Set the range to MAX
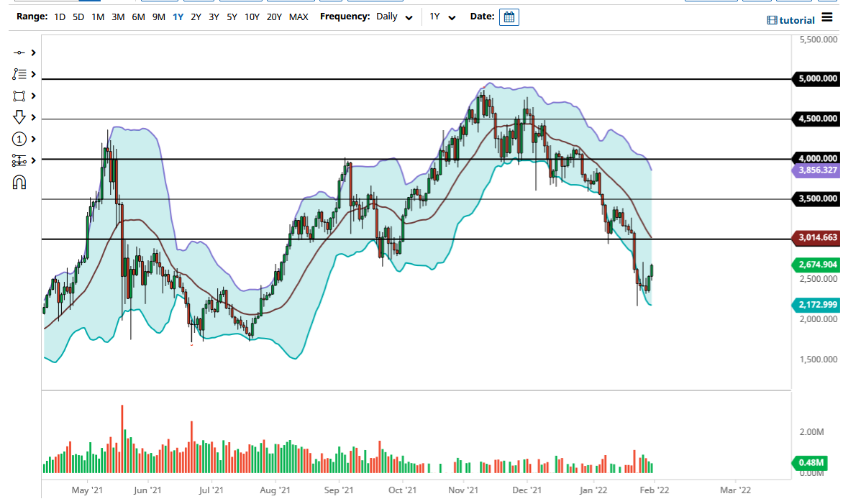Screen dimensions: 843x504 [x=299, y=17]
